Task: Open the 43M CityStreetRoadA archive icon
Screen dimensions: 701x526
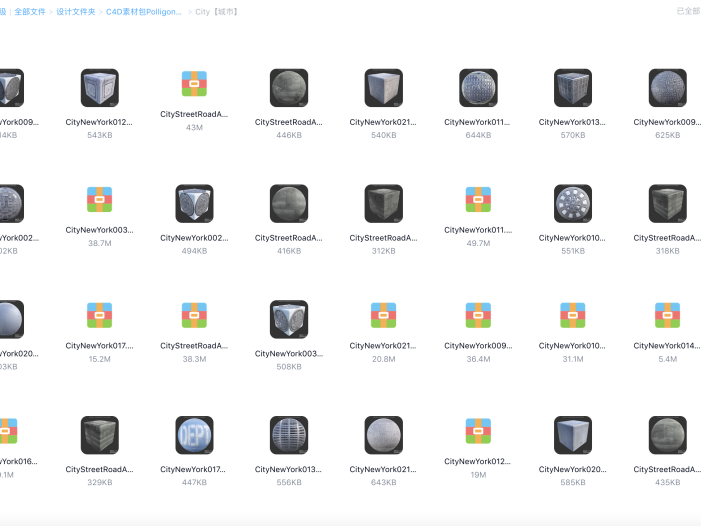Action: click(194, 83)
